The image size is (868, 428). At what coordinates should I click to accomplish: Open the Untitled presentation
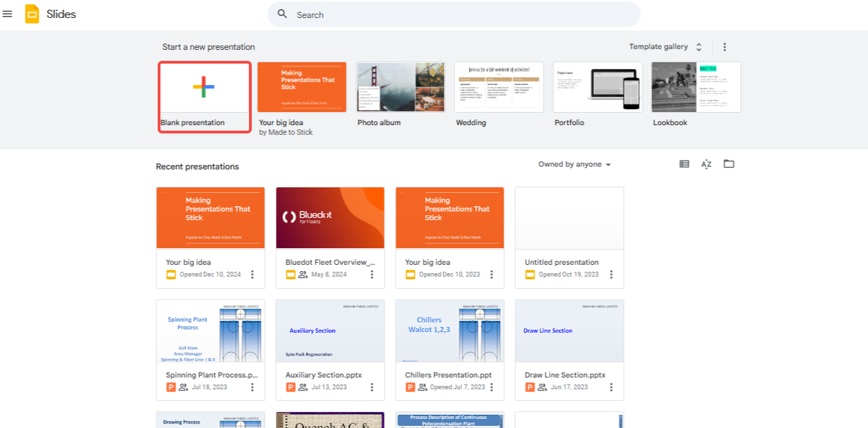[569, 237]
